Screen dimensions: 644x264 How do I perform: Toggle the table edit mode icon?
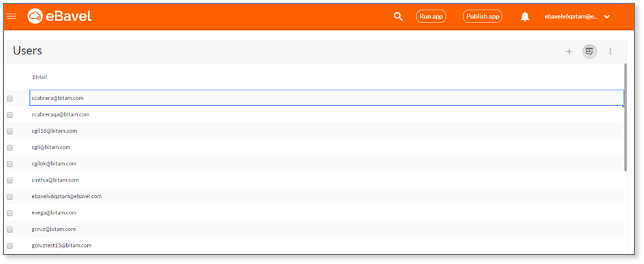click(589, 52)
